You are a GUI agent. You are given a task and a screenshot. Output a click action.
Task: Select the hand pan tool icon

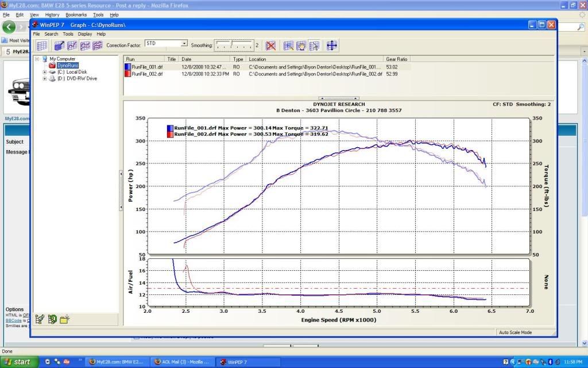tap(301, 45)
